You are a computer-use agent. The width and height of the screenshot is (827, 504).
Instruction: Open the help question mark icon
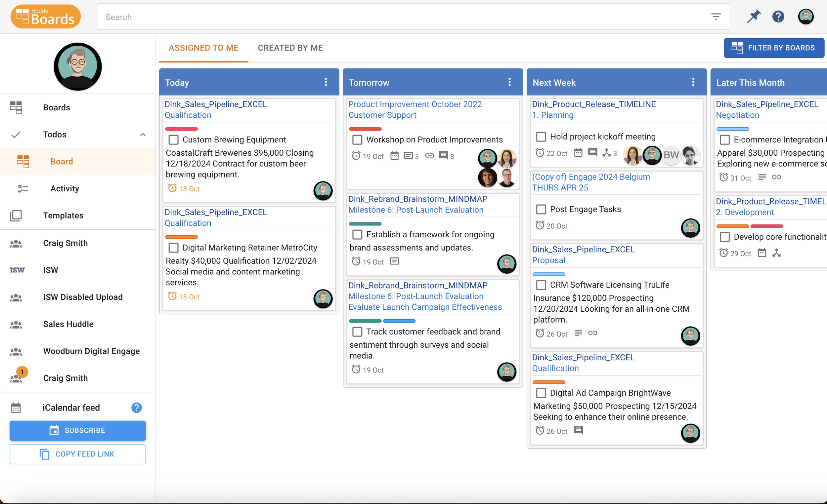coord(778,17)
